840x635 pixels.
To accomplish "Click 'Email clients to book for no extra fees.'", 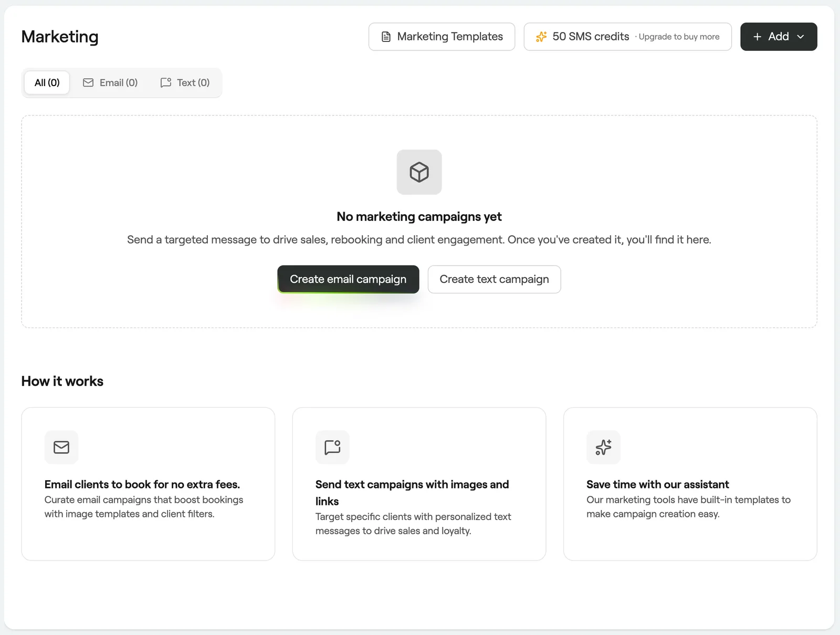I will tap(142, 484).
